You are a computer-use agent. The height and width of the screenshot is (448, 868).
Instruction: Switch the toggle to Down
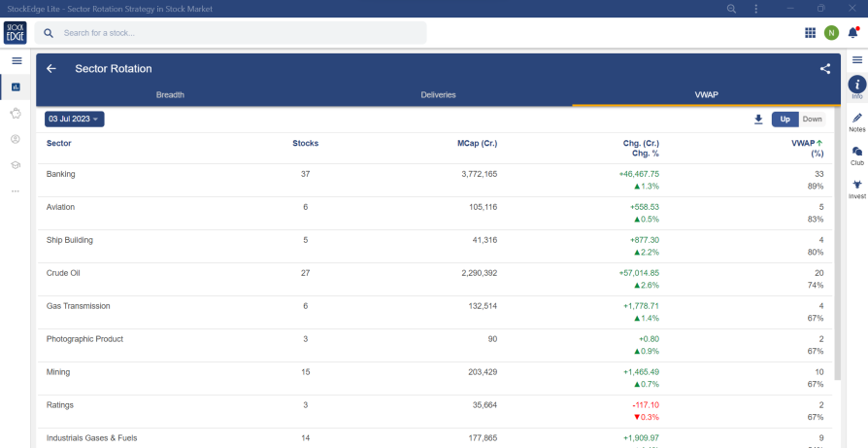click(x=812, y=120)
